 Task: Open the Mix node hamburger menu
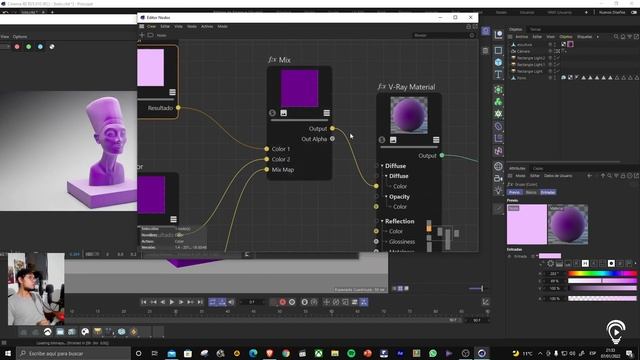(x=327, y=113)
